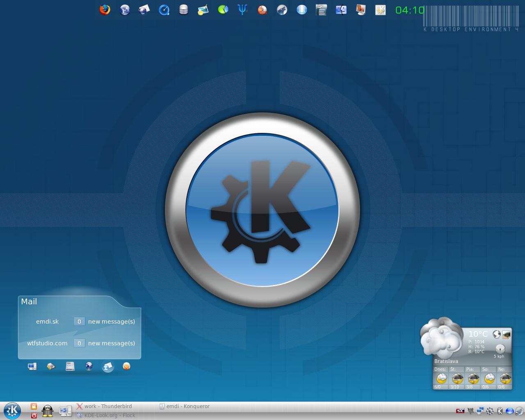The height and width of the screenshot is (420, 525).
Task: Select the emdi.sk mail account label
Action: [x=47, y=322]
